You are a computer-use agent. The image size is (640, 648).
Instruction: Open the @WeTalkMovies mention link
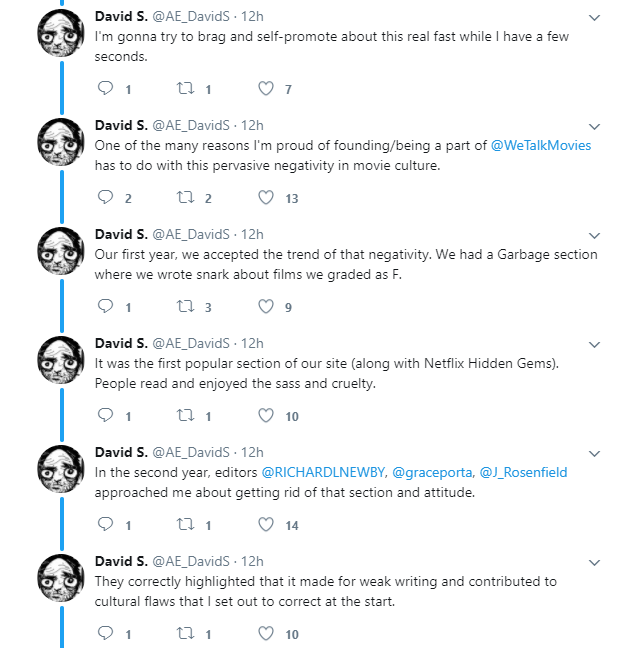pos(541,145)
